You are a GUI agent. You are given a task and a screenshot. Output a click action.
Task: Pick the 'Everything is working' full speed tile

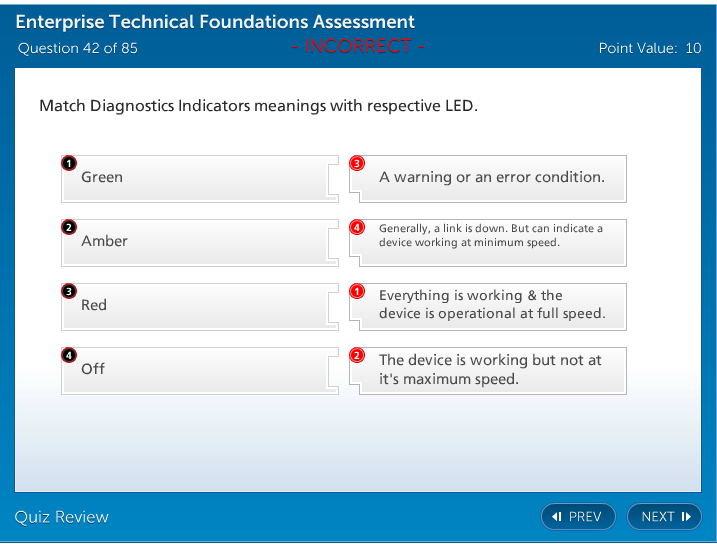pyautogui.click(x=492, y=306)
